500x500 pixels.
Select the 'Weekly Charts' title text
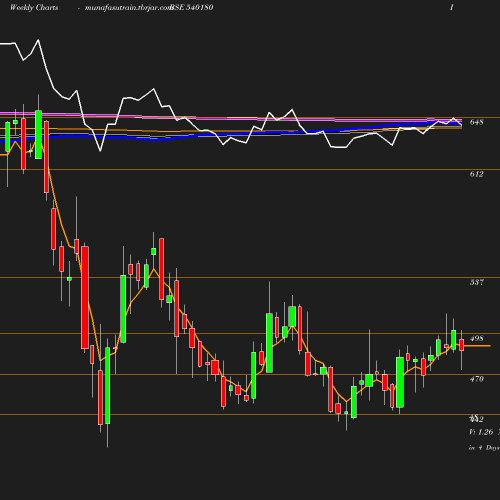click(34, 7)
